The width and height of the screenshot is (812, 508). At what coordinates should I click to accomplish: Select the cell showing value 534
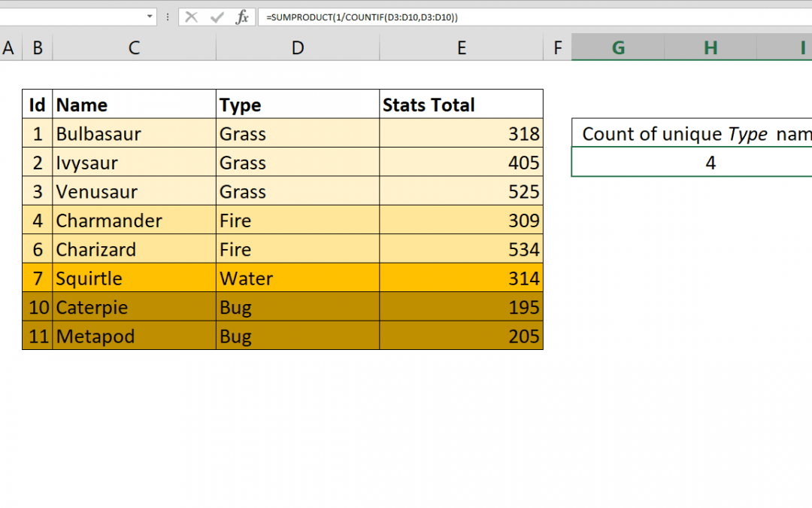pos(461,249)
